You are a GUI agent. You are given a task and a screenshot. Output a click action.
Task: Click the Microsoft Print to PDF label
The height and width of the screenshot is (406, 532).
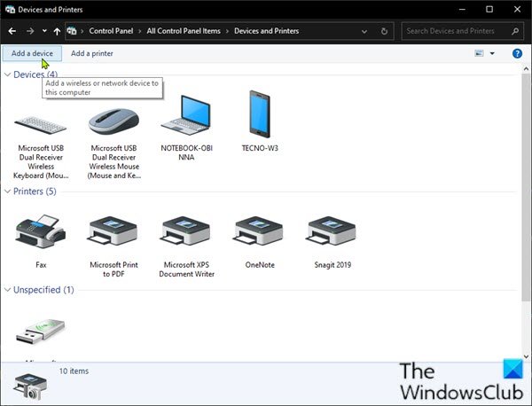[113, 269]
